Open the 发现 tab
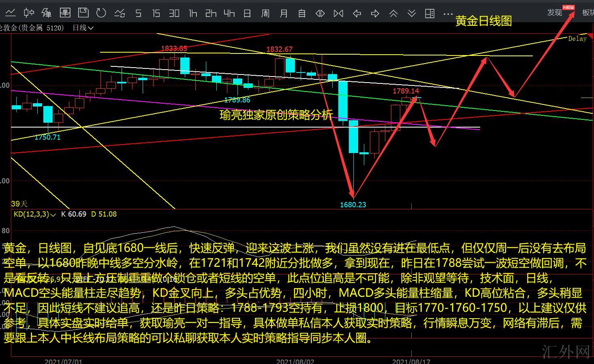The height and width of the screenshot is (364, 594). click(x=555, y=13)
